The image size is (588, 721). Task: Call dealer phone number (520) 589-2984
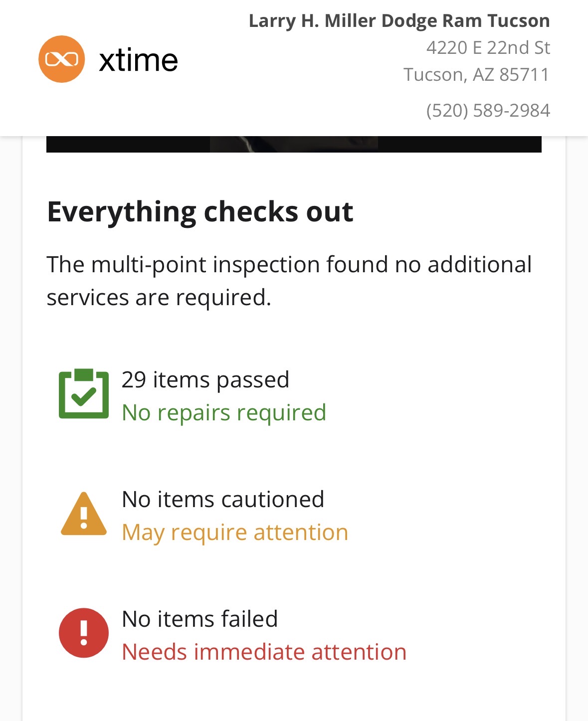tap(488, 110)
